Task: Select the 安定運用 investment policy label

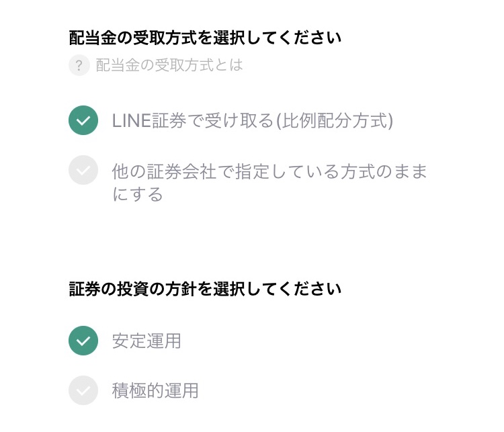Action: pyautogui.click(x=146, y=341)
